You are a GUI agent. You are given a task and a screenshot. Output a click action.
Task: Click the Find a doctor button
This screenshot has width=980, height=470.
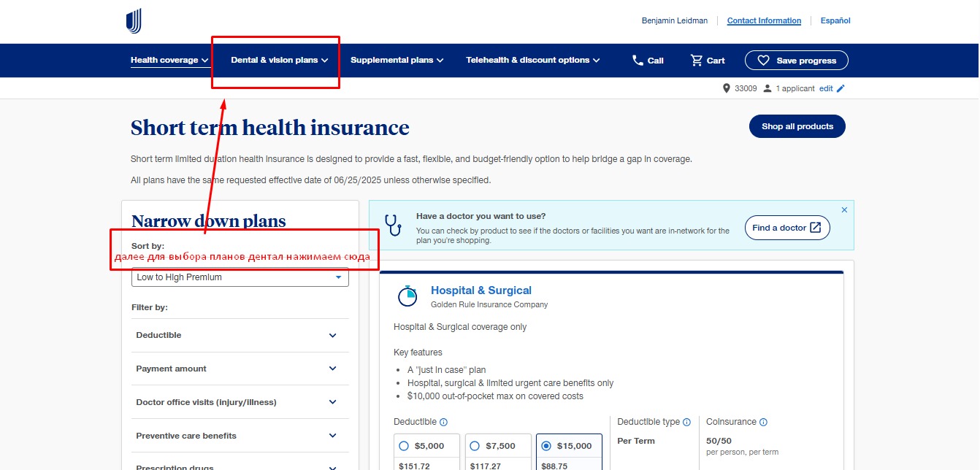pyautogui.click(x=786, y=228)
